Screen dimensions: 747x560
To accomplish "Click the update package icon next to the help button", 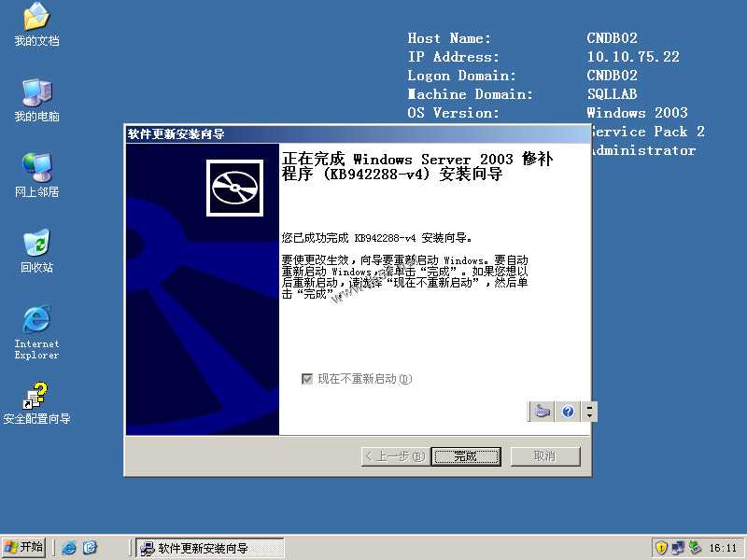I will coord(541,411).
